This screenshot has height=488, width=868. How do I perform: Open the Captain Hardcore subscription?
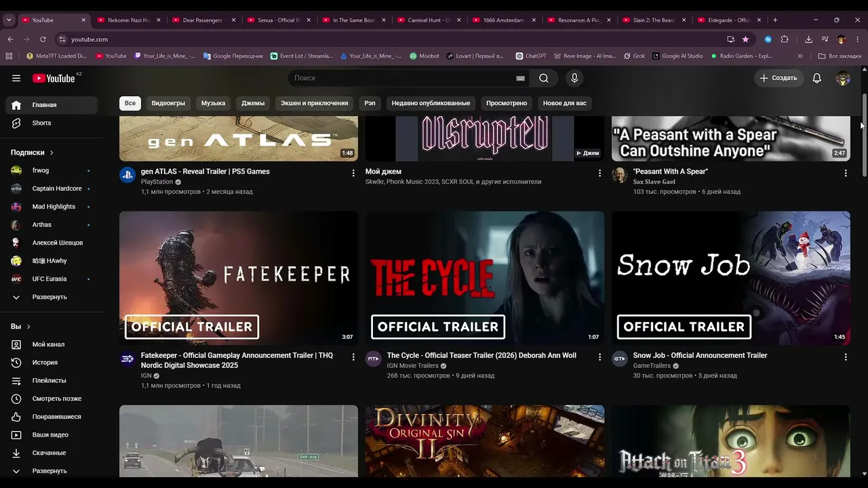52,188
